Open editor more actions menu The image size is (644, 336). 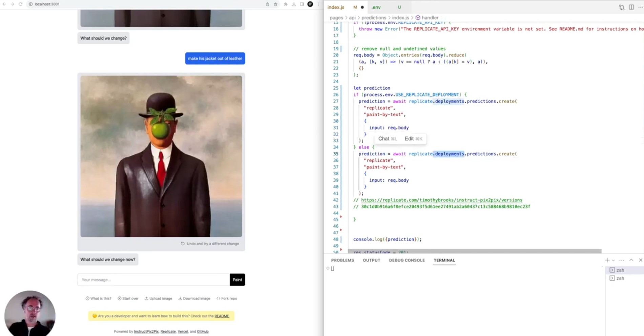[x=641, y=7]
